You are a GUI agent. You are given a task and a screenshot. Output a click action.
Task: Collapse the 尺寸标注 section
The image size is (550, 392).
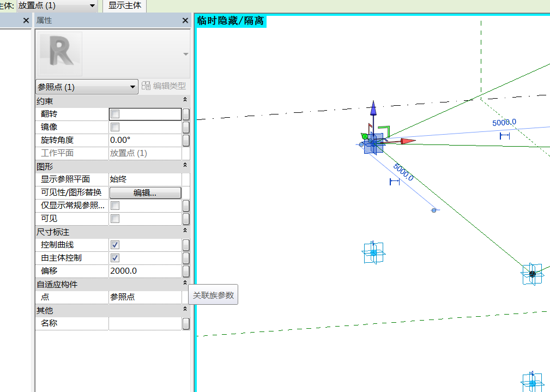click(x=185, y=231)
